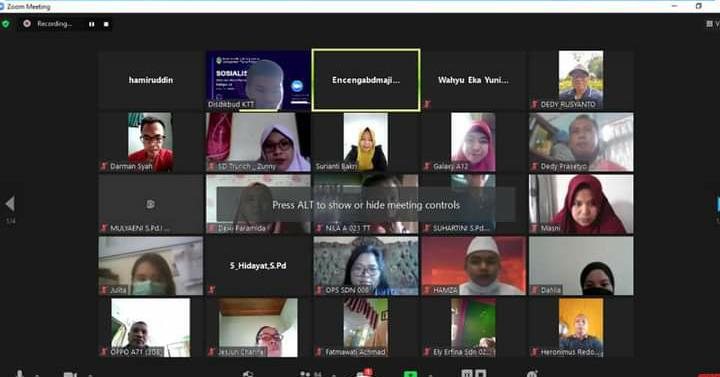Select the Wahyu Eka Yuni... tile
This screenshot has height=377, width=720.
tap(473, 80)
